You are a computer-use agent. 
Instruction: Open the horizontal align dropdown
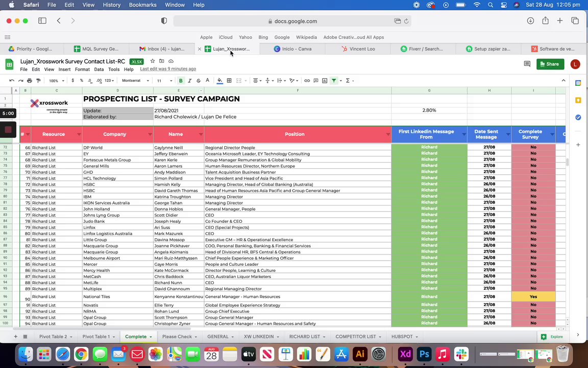point(257,81)
